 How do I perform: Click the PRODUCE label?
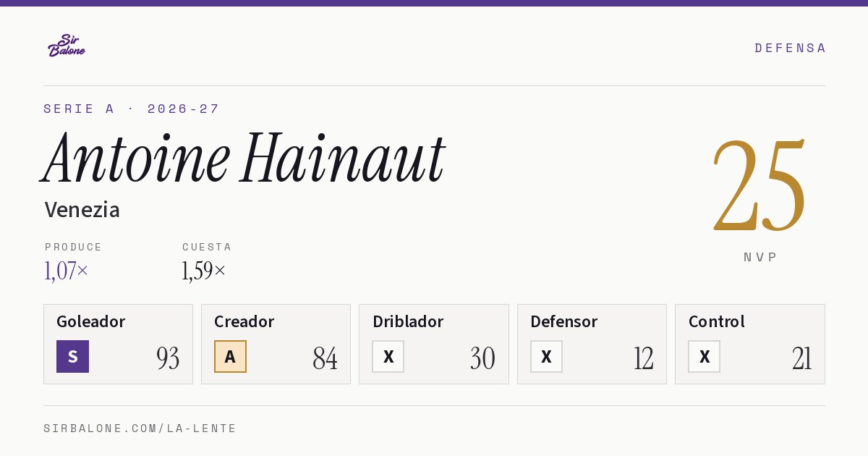click(x=74, y=247)
